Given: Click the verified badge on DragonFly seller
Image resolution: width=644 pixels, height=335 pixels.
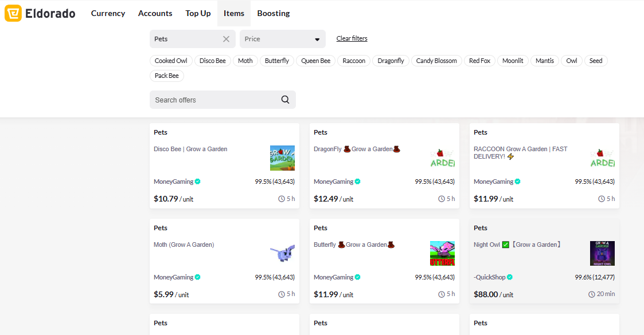Looking at the screenshot, I should (x=358, y=182).
